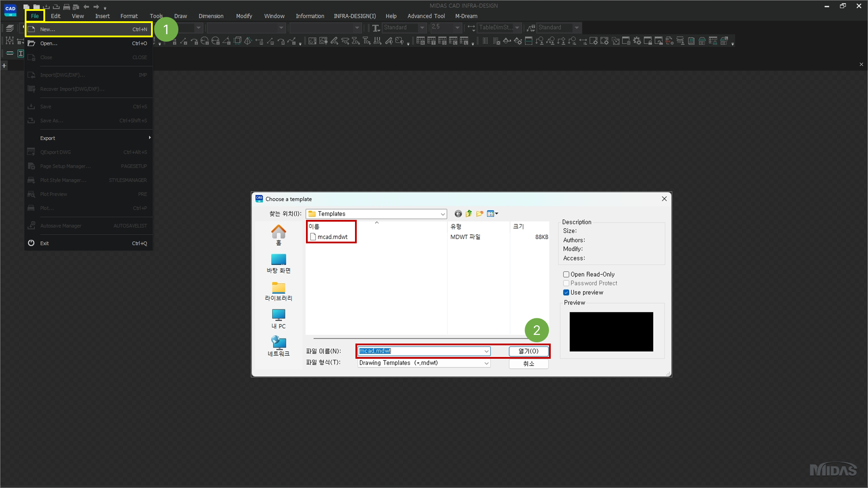The image size is (868, 488).
Task: Open the M-Dream menu
Action: 466,16
